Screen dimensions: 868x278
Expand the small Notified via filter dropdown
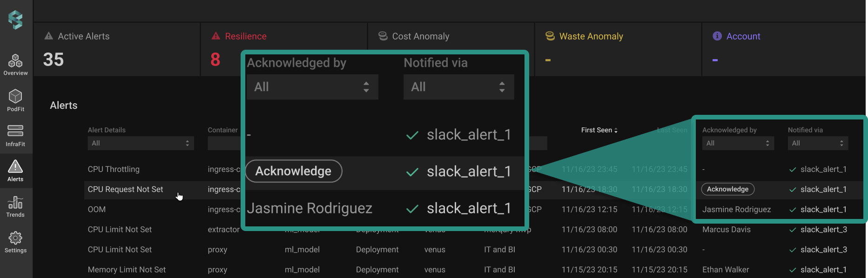coord(818,143)
